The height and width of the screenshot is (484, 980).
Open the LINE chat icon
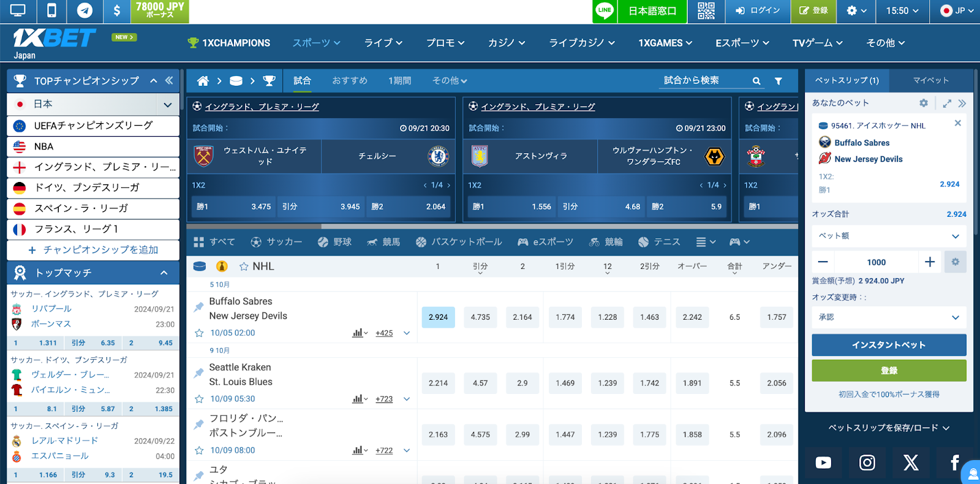click(605, 10)
